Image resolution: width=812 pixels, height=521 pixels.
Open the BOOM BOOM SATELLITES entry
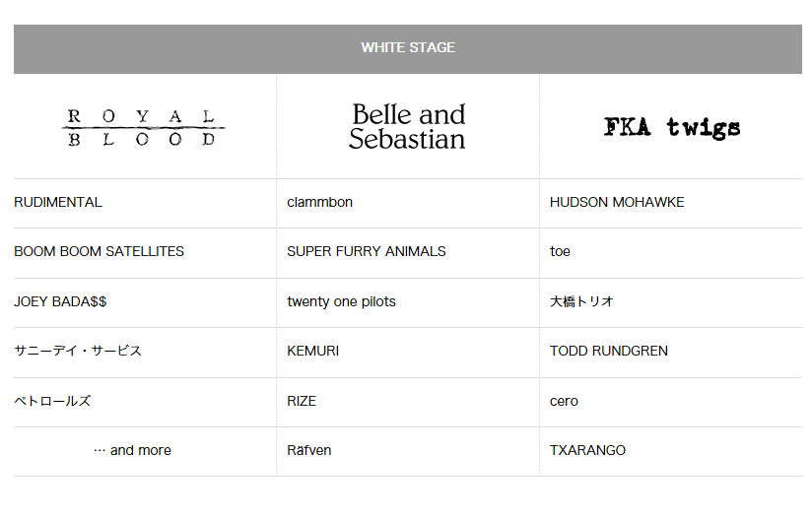tap(99, 251)
